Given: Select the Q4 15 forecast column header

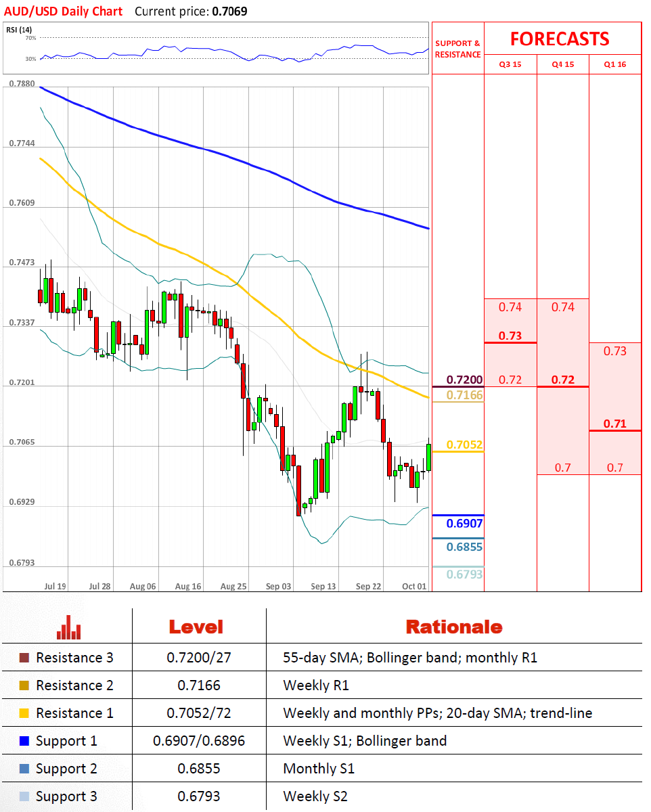Looking at the screenshot, I should [562, 64].
